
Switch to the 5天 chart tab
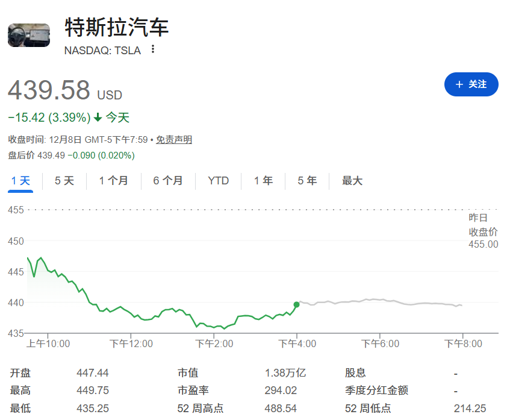[x=63, y=180]
